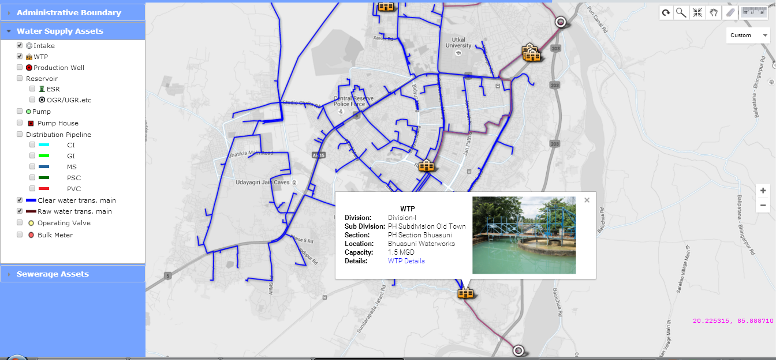Disable the Intake layer checkbox
Screen dimensions: 776x360
point(20,45)
